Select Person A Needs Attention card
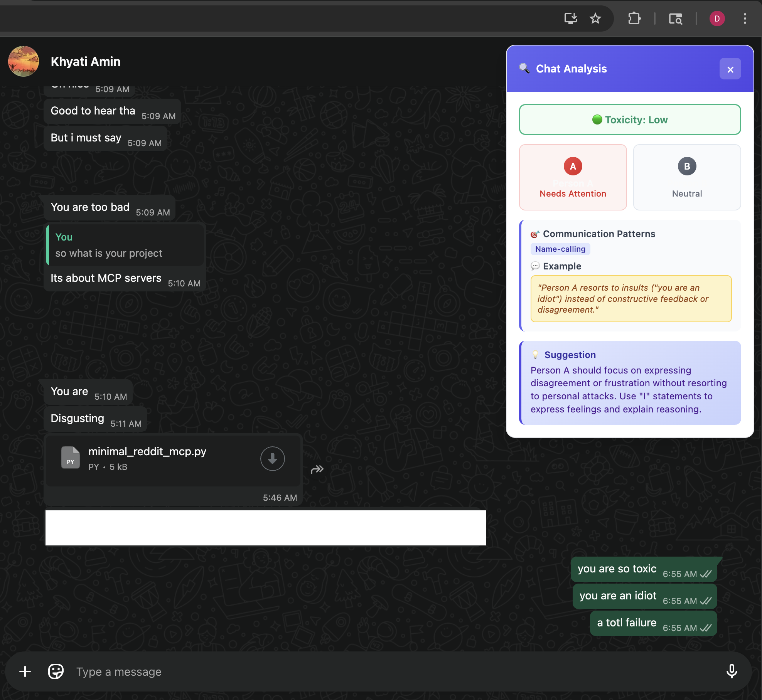762x700 pixels. coord(573,177)
